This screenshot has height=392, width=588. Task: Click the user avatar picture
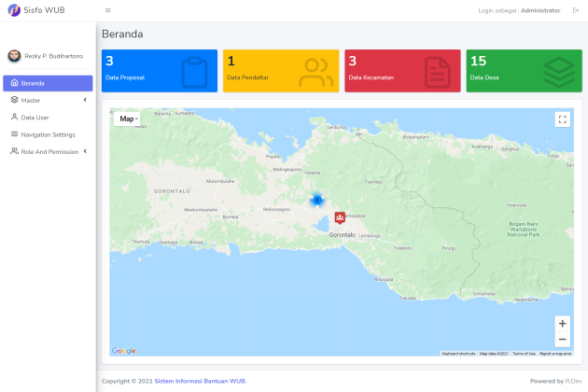[x=14, y=56]
